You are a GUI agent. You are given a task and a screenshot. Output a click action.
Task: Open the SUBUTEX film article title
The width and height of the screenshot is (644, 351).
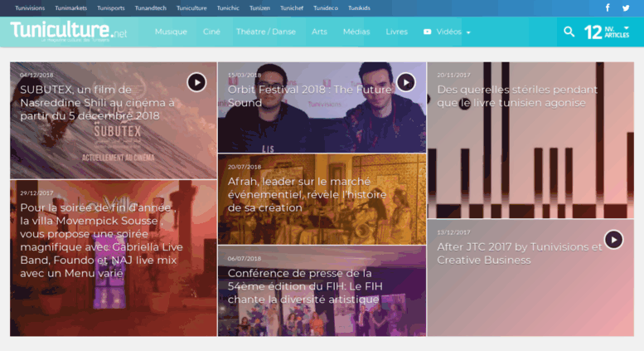[x=97, y=103]
